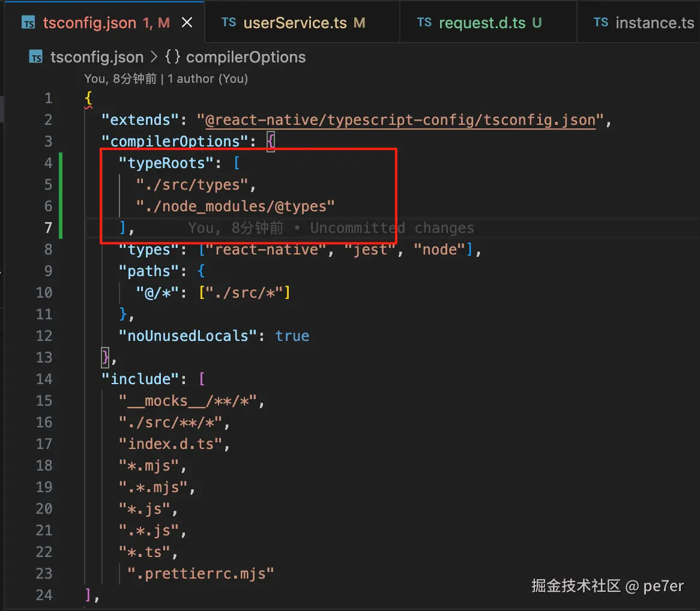Click the "./node_modules/@types" string

[235, 206]
